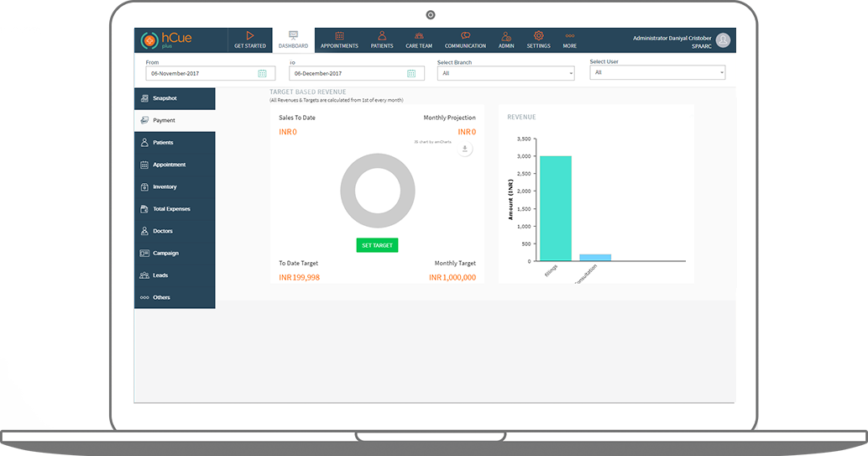Expand the Select Branch dropdown
868x456 pixels.
(x=506, y=73)
